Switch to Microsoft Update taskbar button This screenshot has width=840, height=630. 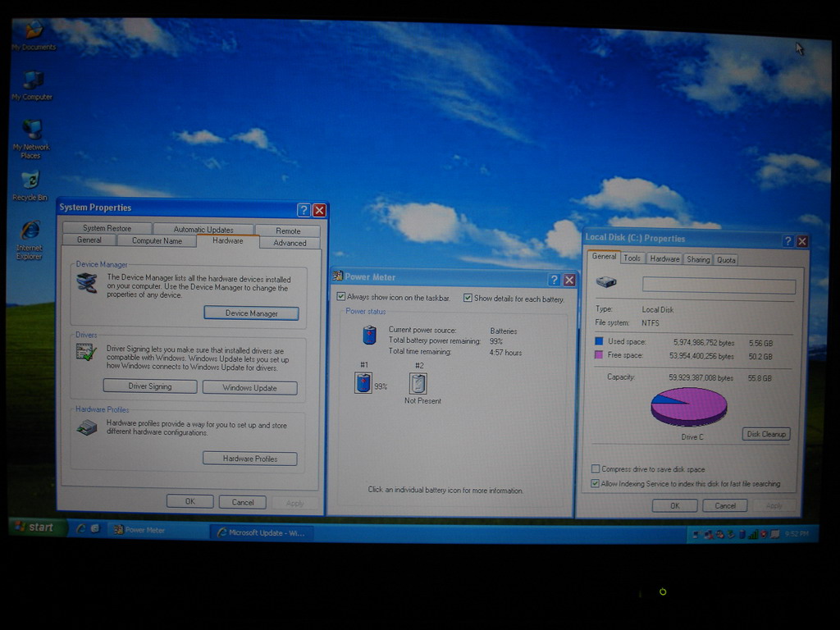click(x=262, y=532)
